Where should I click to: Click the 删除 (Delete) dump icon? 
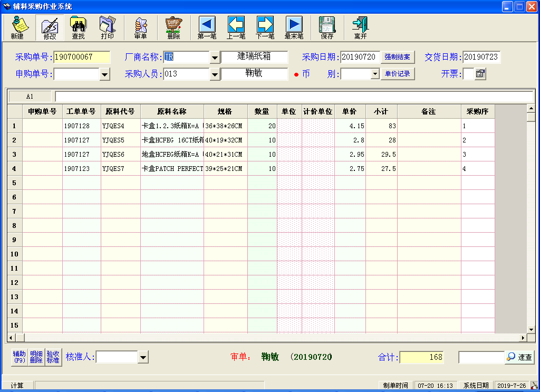(x=173, y=27)
